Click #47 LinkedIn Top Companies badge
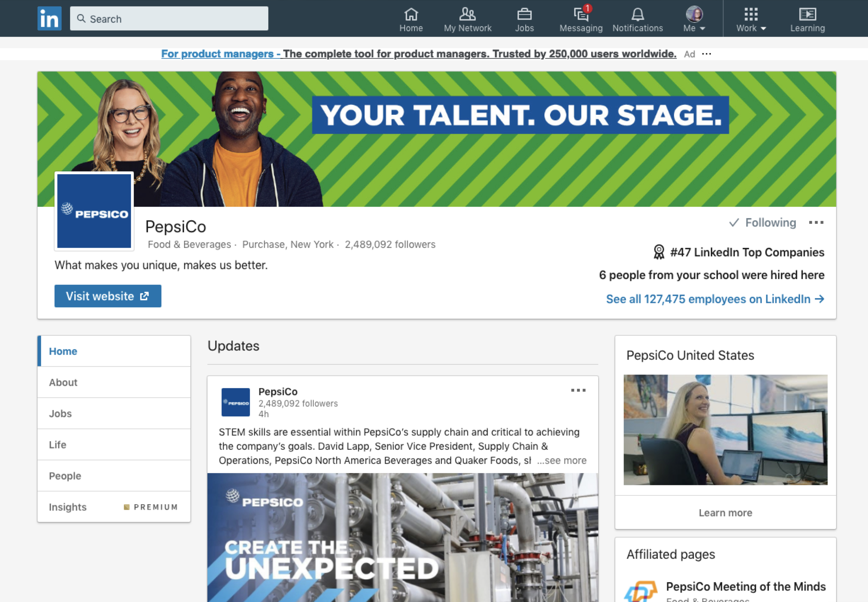The width and height of the screenshot is (868, 602). tap(739, 252)
